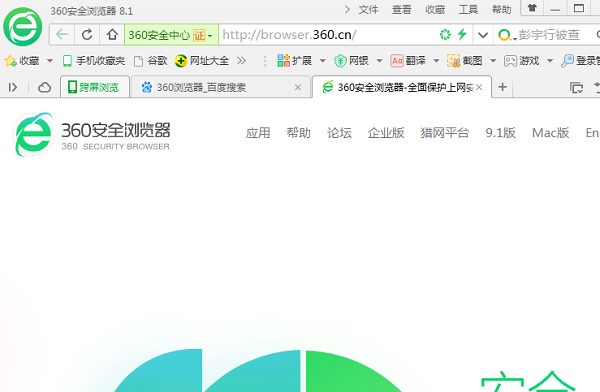Toggle the lightning speed mode icon
This screenshot has width=600, height=392.
pyautogui.click(x=462, y=34)
